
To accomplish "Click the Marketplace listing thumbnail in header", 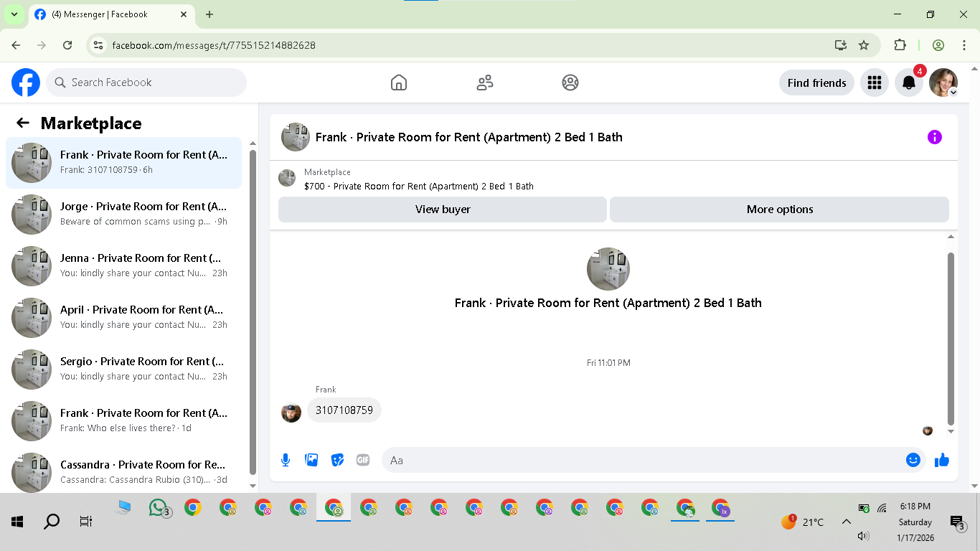I will click(287, 178).
